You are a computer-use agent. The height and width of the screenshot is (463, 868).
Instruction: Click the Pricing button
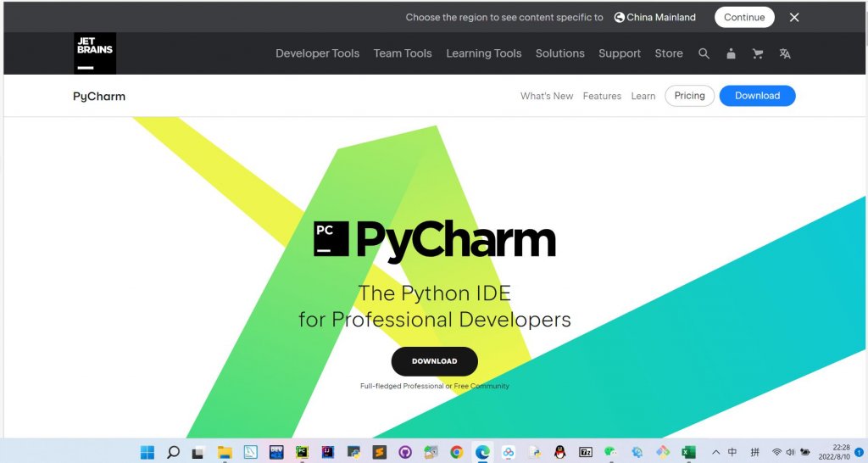click(689, 96)
